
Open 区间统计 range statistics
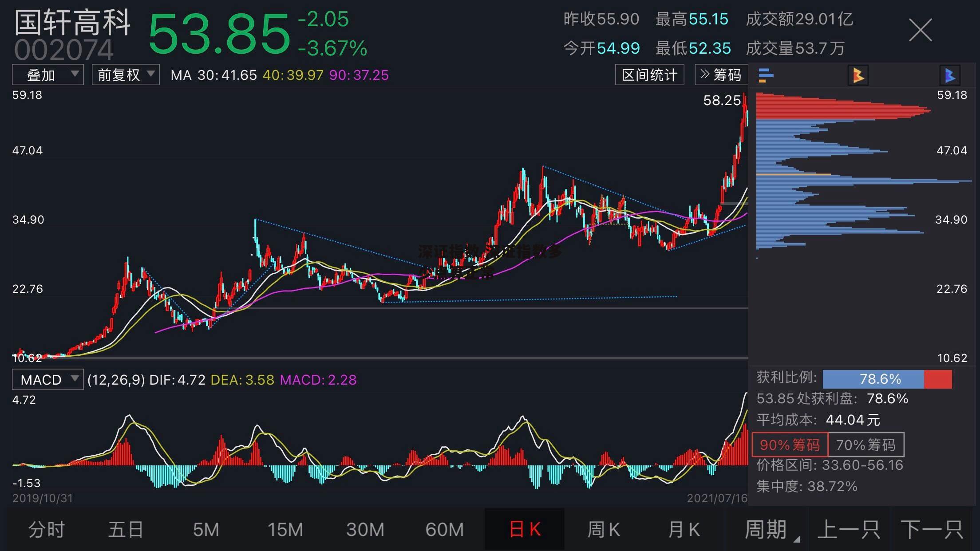(x=649, y=75)
